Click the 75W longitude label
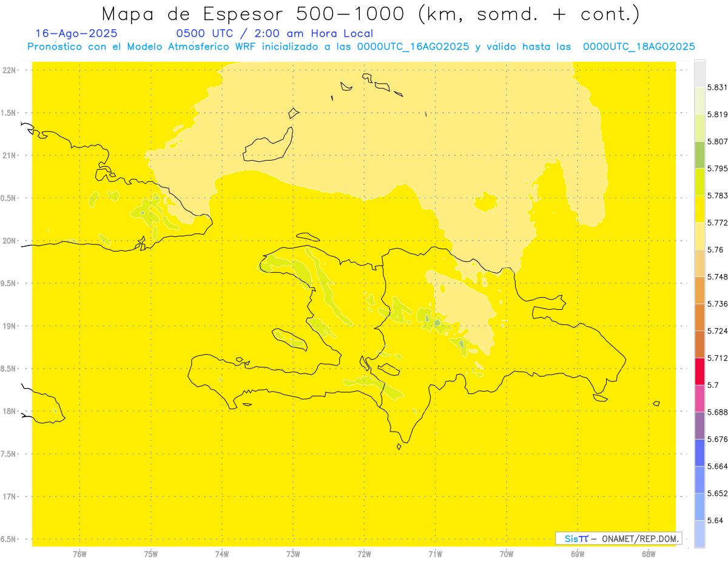The height and width of the screenshot is (562, 728). point(150,555)
